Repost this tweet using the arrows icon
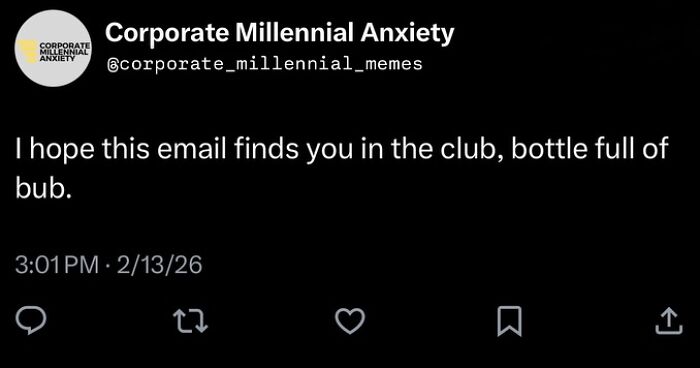Screen dimensions: 700x368 tap(191, 321)
